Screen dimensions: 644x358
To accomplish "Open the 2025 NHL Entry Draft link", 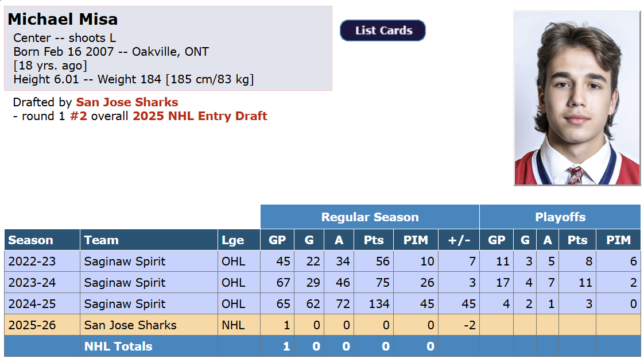I will point(200,116).
